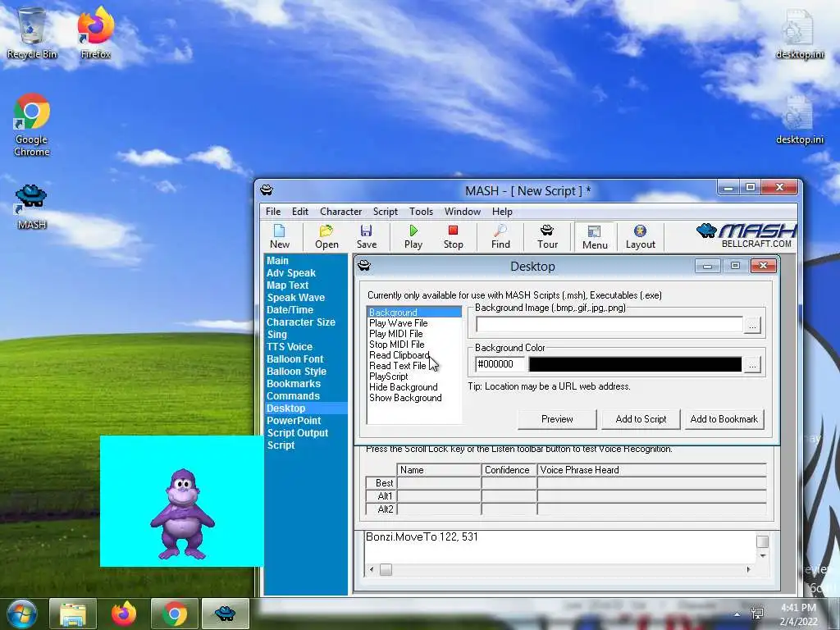This screenshot has height=630, width=840.
Task: Click the script box horizontal scrollbar thumb
Action: 386,571
